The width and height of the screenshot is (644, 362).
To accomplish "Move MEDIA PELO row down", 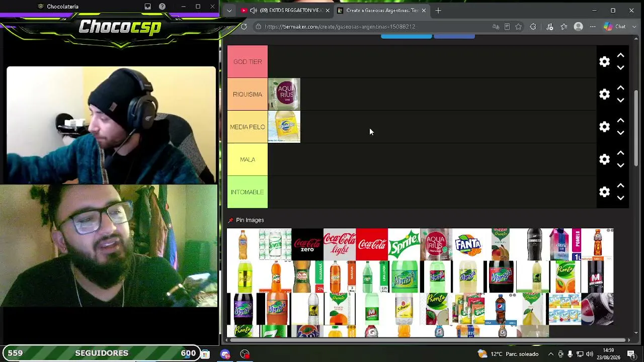I will [x=621, y=133].
